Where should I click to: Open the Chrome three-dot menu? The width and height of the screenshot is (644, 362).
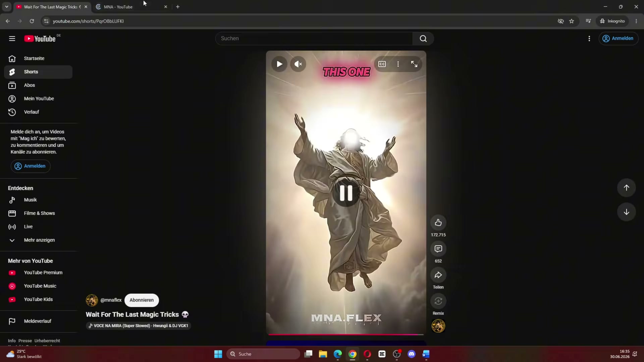tap(636, 21)
